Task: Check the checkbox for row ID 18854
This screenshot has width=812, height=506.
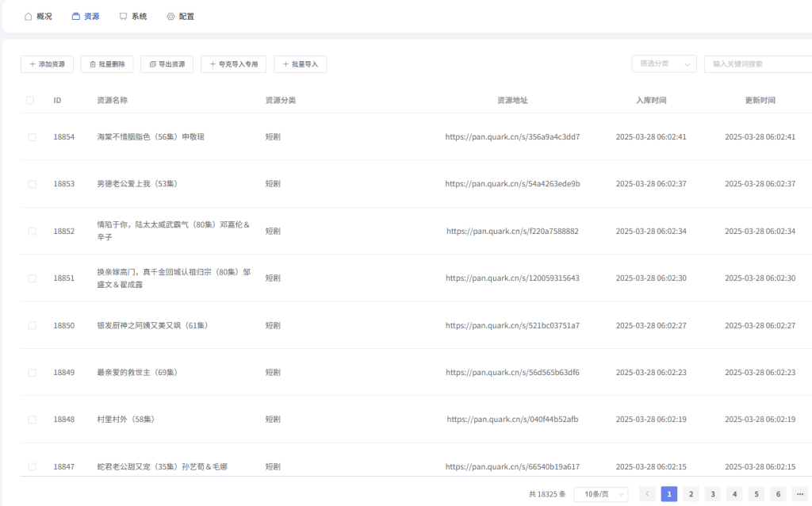Action: (x=32, y=137)
